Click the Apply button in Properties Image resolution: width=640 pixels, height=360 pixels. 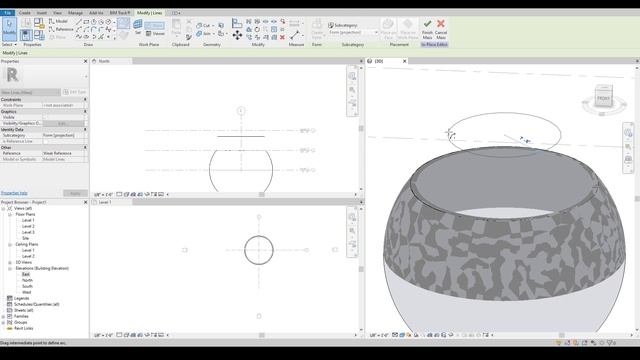(x=75, y=193)
